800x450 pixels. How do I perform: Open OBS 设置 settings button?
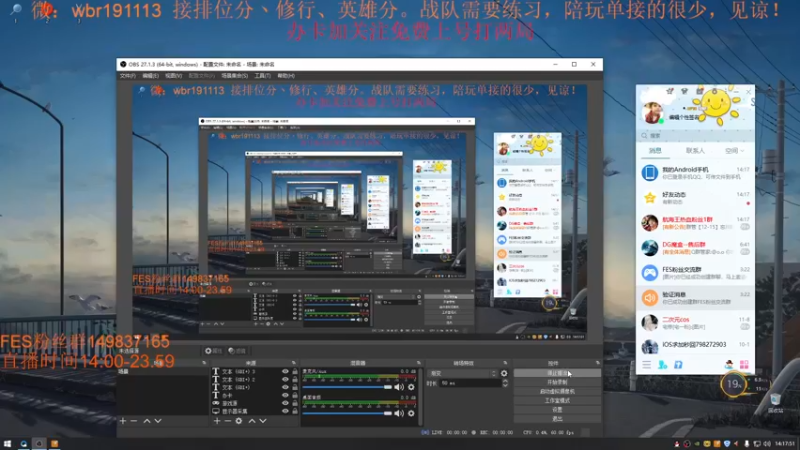(x=557, y=410)
